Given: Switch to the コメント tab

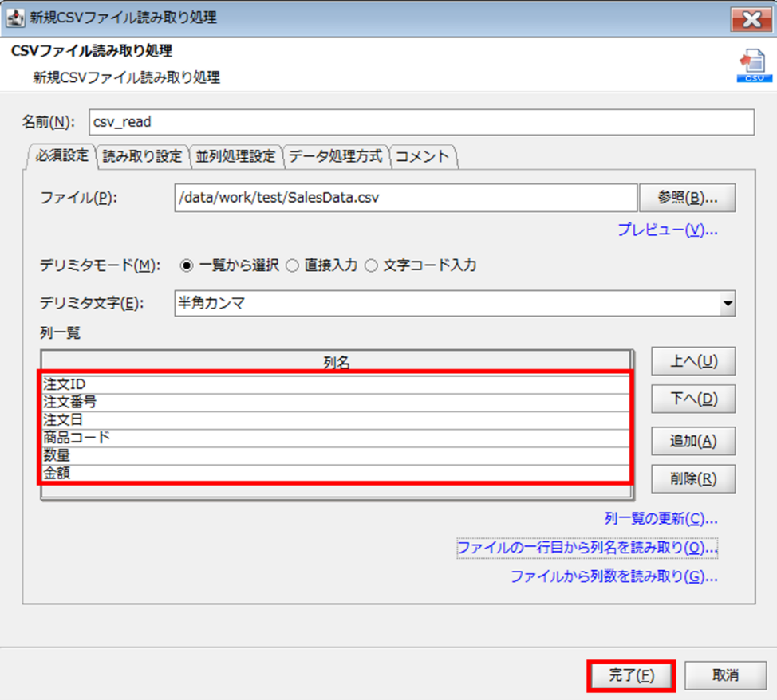Looking at the screenshot, I should point(423,156).
